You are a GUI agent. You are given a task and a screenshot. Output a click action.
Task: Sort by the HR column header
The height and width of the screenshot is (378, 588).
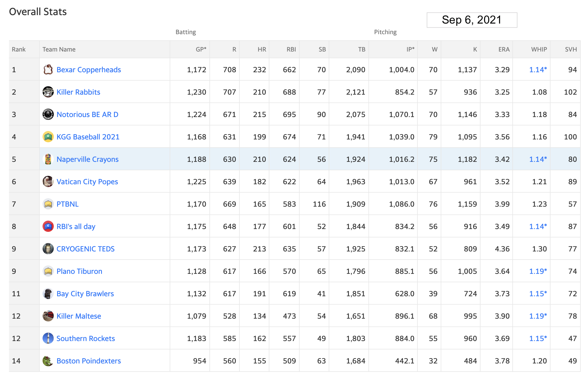262,49
